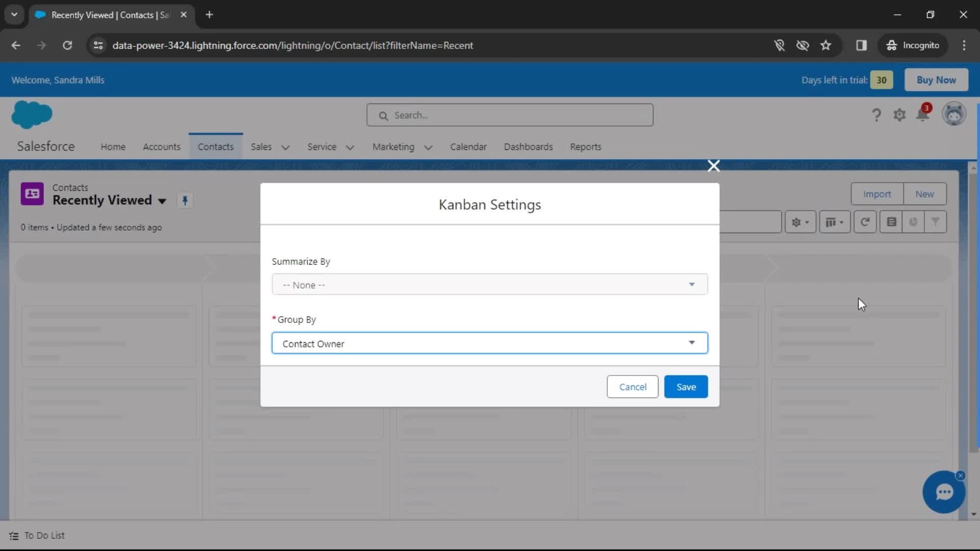Open the list view controls gear menu

[800, 222]
